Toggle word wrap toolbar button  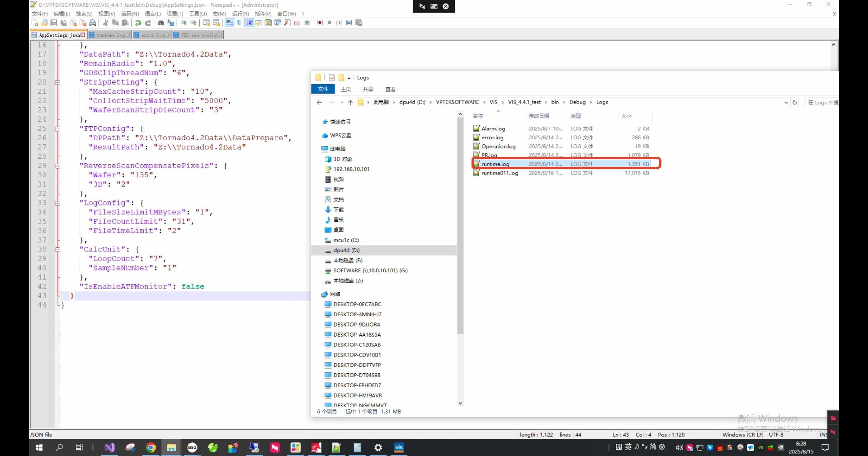[229, 23]
